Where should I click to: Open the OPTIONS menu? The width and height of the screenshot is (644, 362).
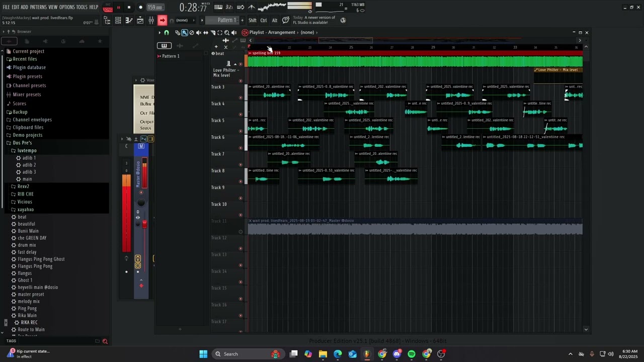67,7
